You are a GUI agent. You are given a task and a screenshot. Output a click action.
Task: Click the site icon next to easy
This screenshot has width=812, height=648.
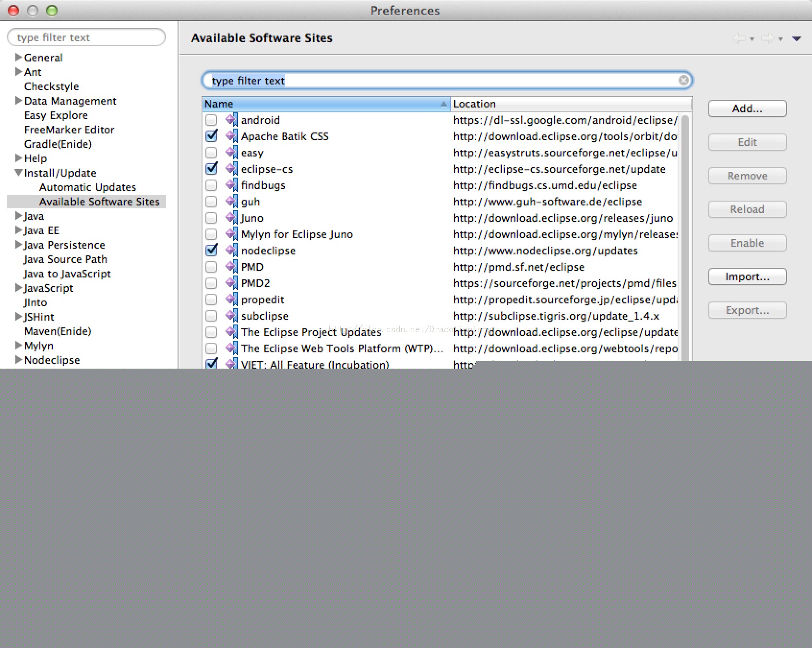232,152
